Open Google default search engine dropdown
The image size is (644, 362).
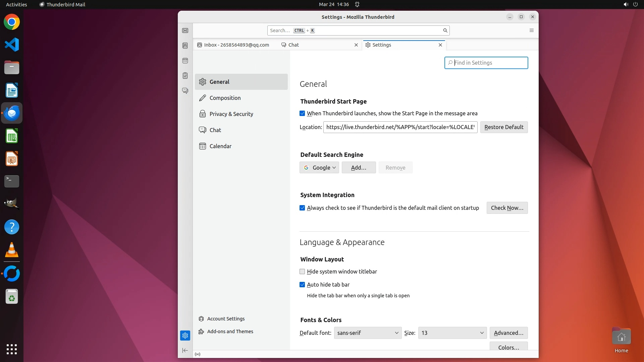[319, 168]
